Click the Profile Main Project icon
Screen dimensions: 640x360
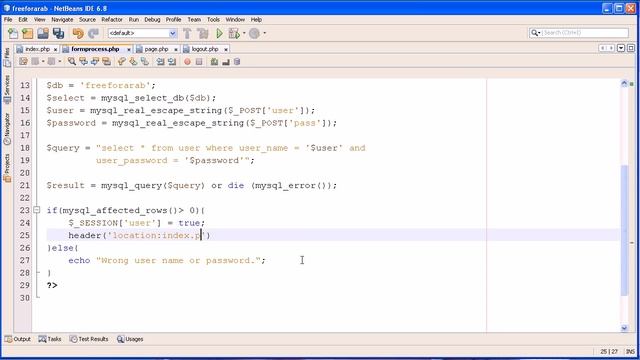click(254, 33)
